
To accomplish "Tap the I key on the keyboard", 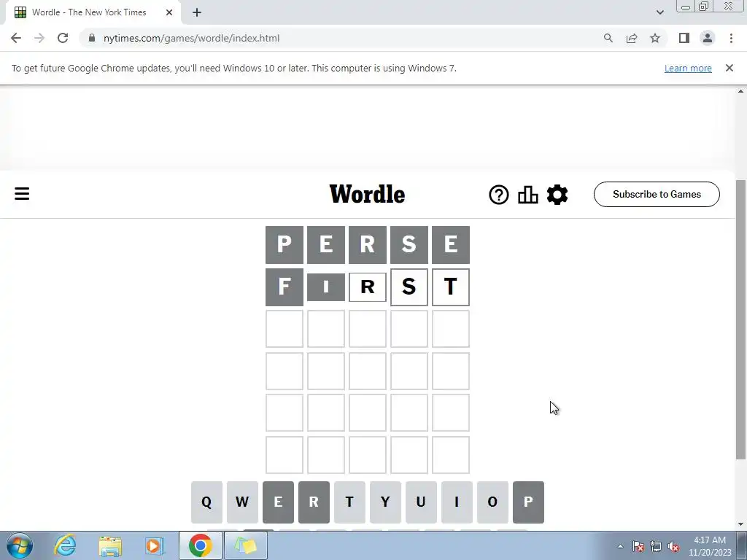I will (457, 502).
